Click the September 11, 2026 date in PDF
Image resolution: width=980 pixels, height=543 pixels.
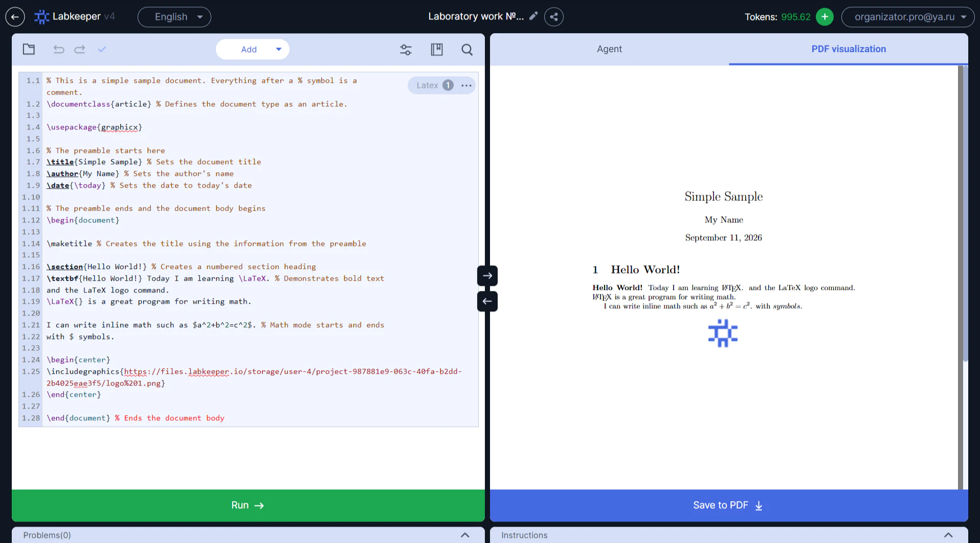[x=724, y=238]
